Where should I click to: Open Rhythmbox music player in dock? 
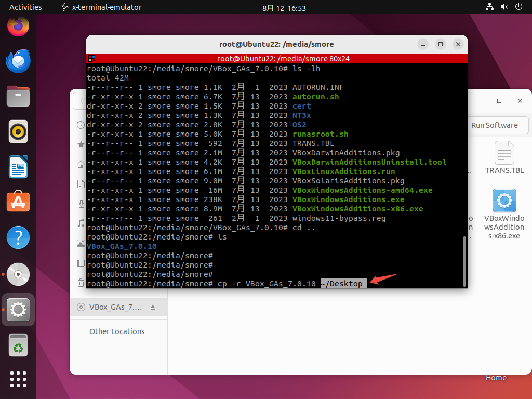click(18, 131)
